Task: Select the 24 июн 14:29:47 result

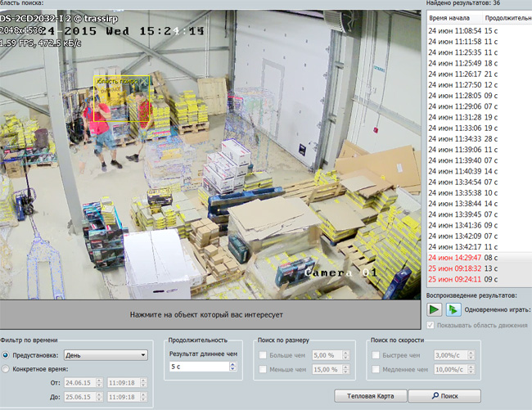Action: [x=456, y=257]
